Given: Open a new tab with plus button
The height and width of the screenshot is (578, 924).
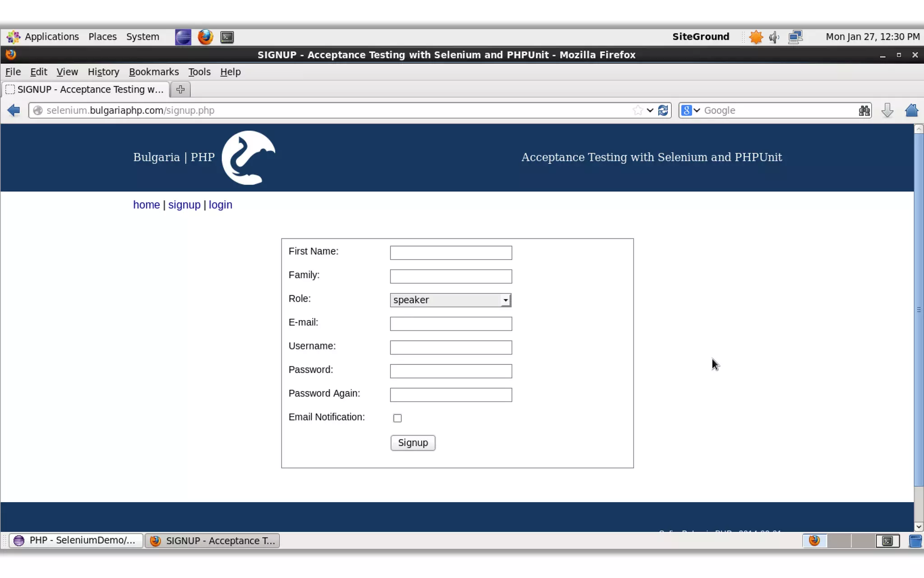Looking at the screenshot, I should pyautogui.click(x=180, y=89).
